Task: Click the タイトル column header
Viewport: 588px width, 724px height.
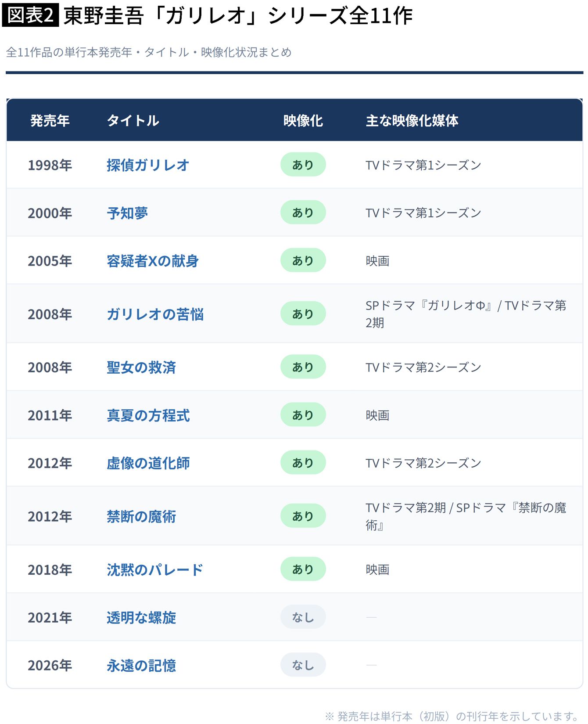Action: coord(133,120)
